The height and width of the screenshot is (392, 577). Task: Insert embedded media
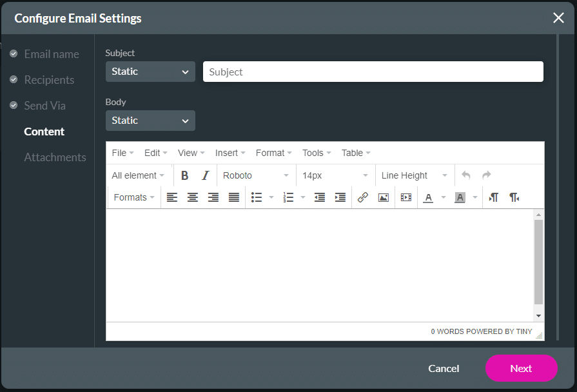406,197
